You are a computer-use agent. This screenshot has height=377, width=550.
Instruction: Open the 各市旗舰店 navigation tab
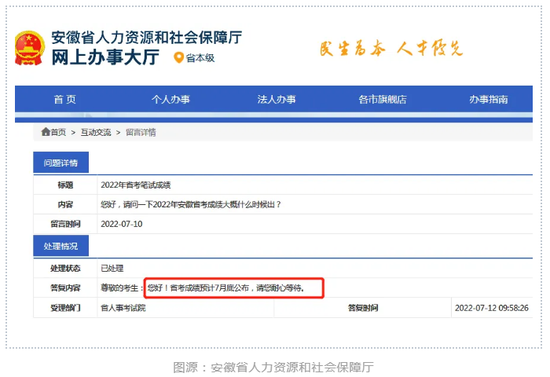click(x=382, y=100)
